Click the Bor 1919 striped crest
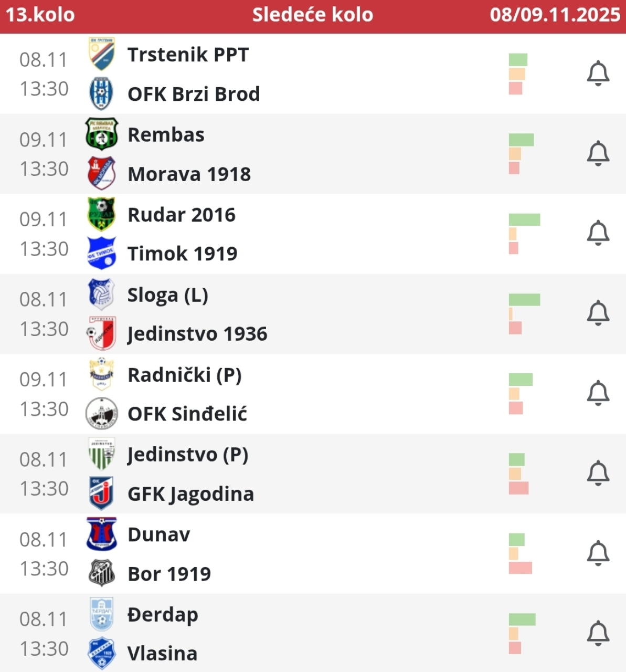Viewport: 626px width, 672px height. (x=101, y=573)
